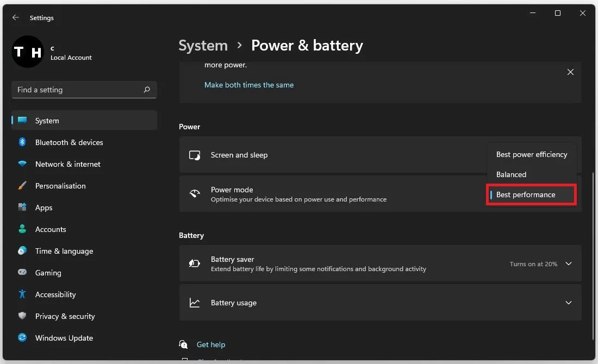The height and width of the screenshot is (364, 598).
Task: Open the Apps settings page
Action: pyautogui.click(x=84, y=208)
